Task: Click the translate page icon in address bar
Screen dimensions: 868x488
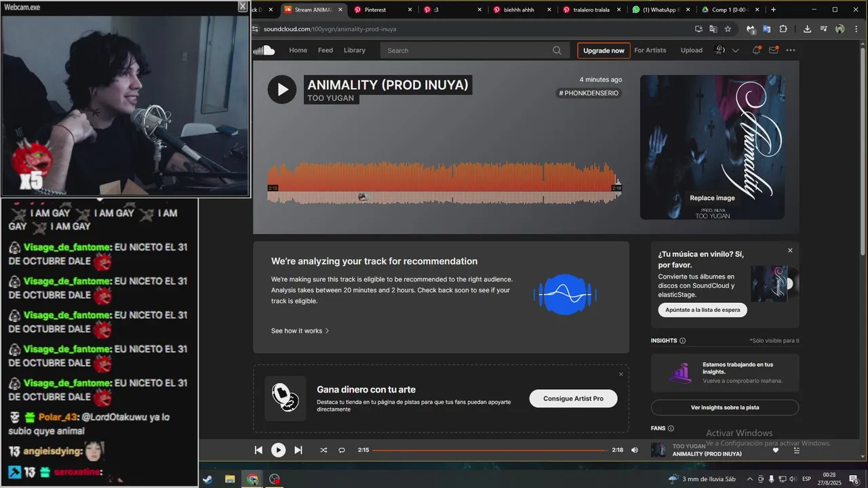Action: [713, 29]
